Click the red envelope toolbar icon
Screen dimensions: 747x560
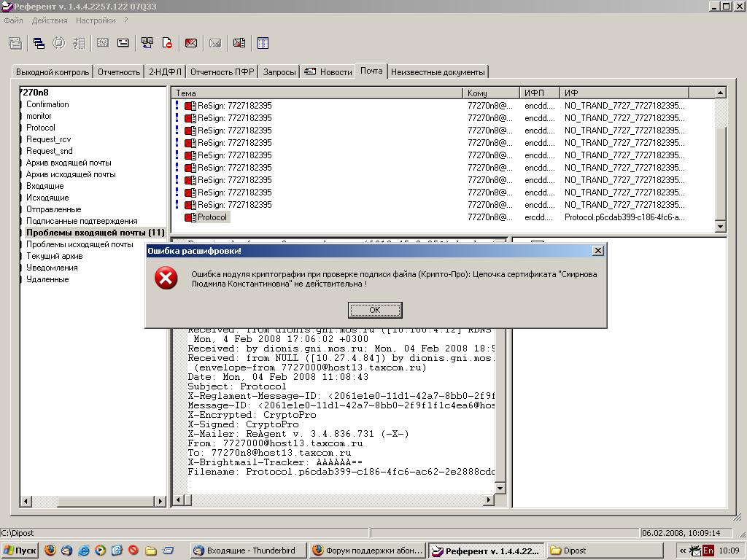(x=191, y=44)
